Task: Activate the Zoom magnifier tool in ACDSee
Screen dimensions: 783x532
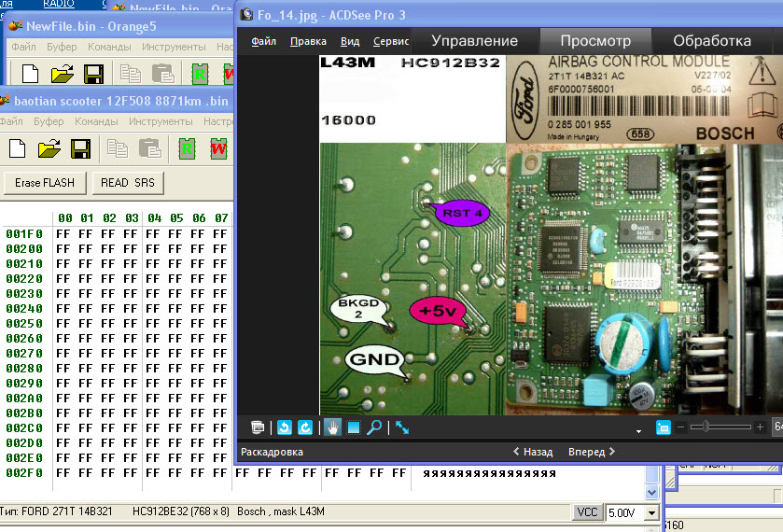Action: 374,427
